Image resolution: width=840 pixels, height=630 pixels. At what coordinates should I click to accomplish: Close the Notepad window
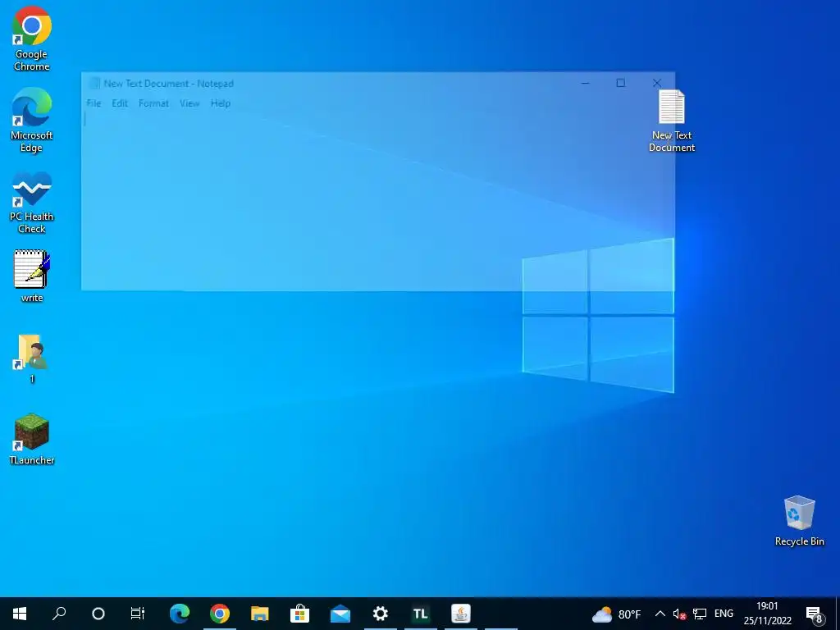pyautogui.click(x=657, y=83)
